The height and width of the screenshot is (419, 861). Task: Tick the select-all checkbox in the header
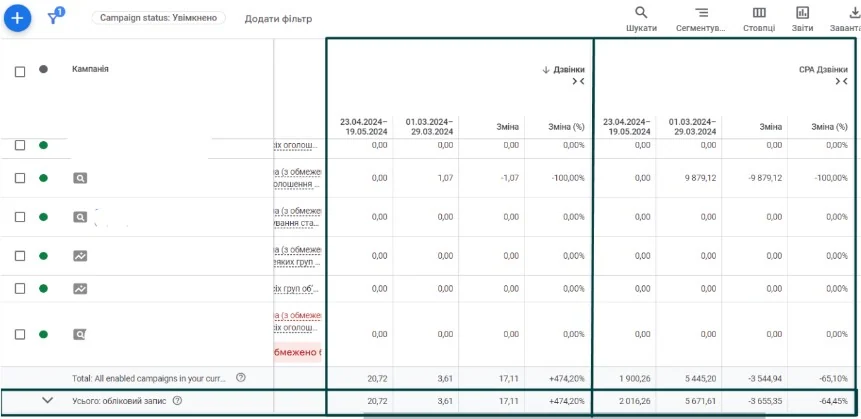20,71
